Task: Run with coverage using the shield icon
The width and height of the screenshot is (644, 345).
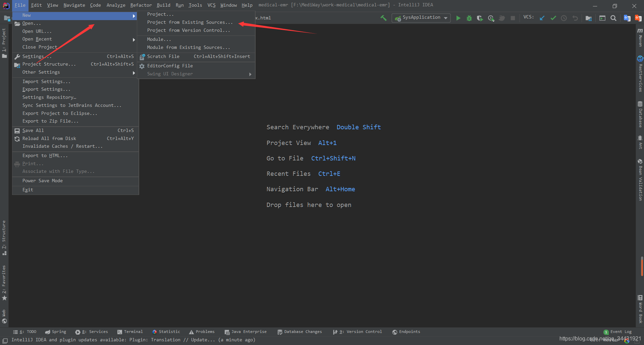Action: click(480, 18)
